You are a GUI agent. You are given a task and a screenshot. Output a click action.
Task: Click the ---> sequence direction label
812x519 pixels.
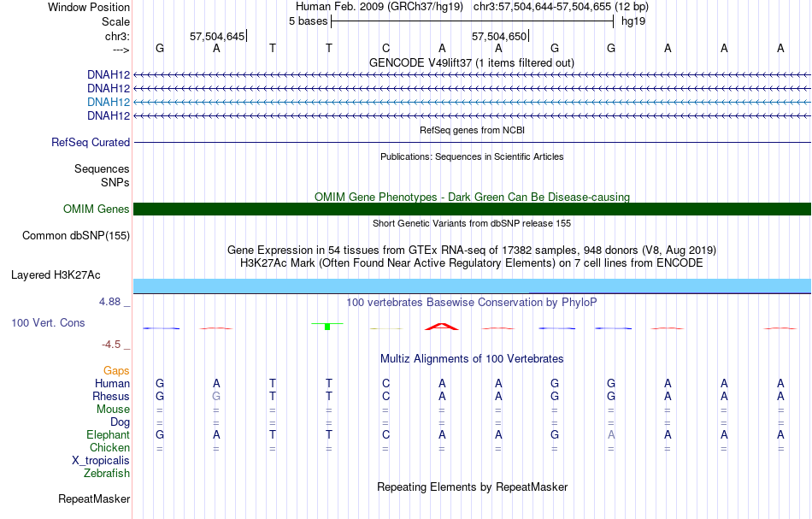[x=121, y=50]
